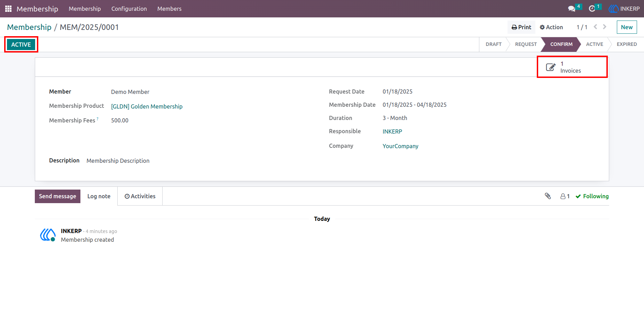Click Membership Fees help question mark
The image size is (644, 336).
click(97, 119)
